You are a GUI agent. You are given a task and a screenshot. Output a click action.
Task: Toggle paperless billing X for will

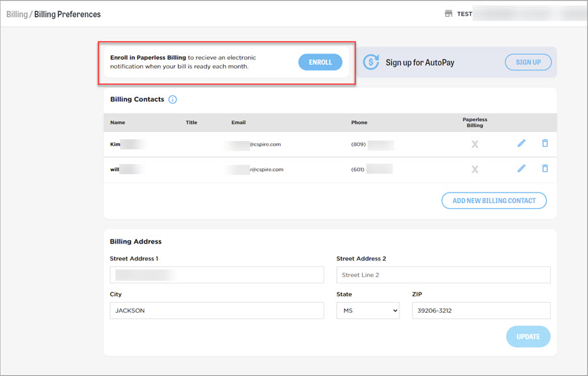click(474, 169)
